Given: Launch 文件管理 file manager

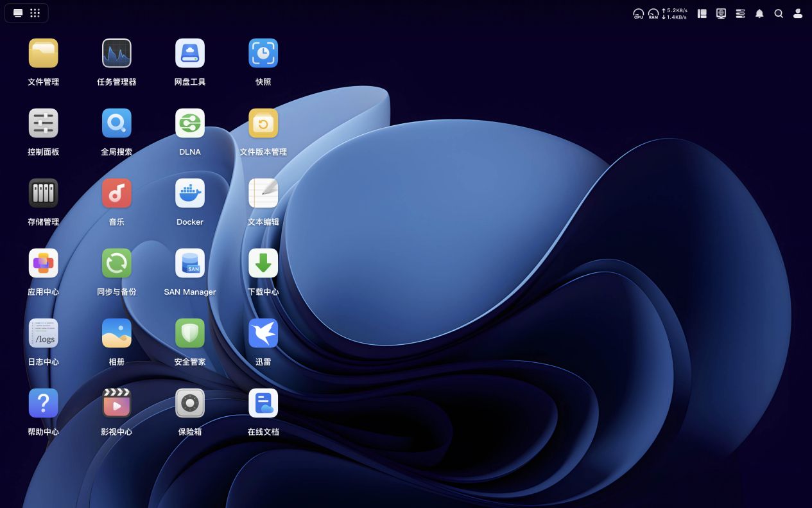Looking at the screenshot, I should point(43,53).
